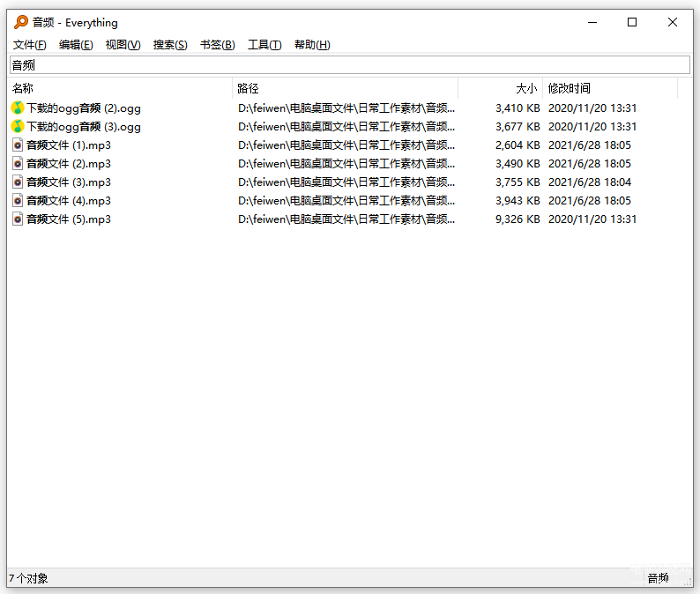Click the search box containing 音频
This screenshot has width=700, height=594.
click(350, 65)
